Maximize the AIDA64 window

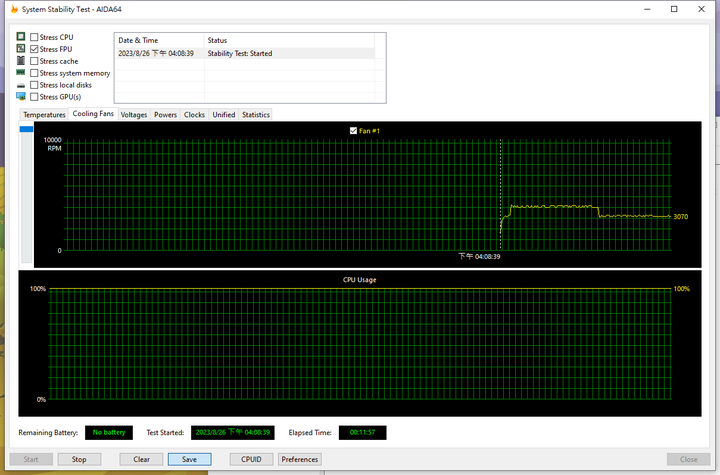pyautogui.click(x=674, y=9)
